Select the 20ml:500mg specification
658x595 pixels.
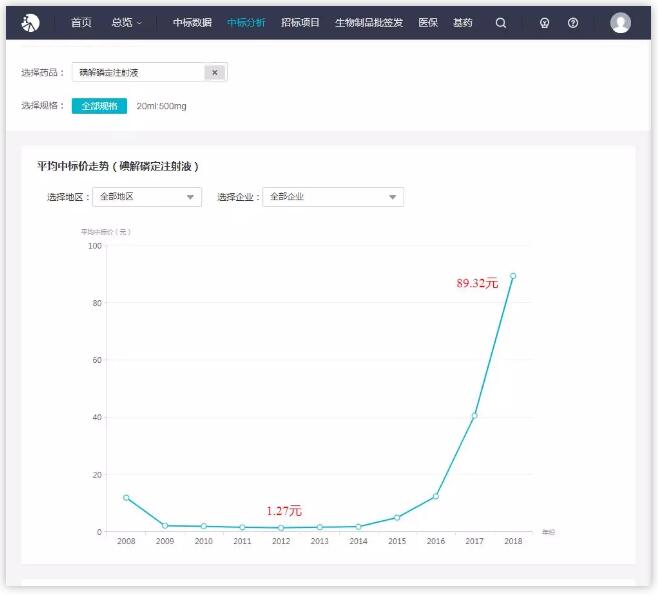click(x=161, y=105)
